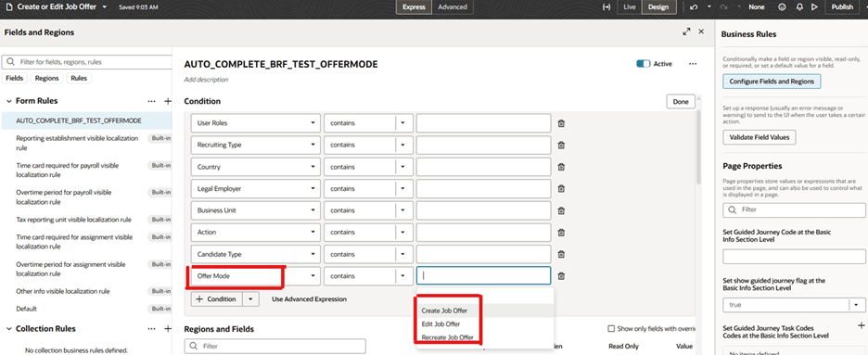Image resolution: width=868 pixels, height=355 pixels.
Task: Delete the Country condition row
Action: [x=561, y=167]
